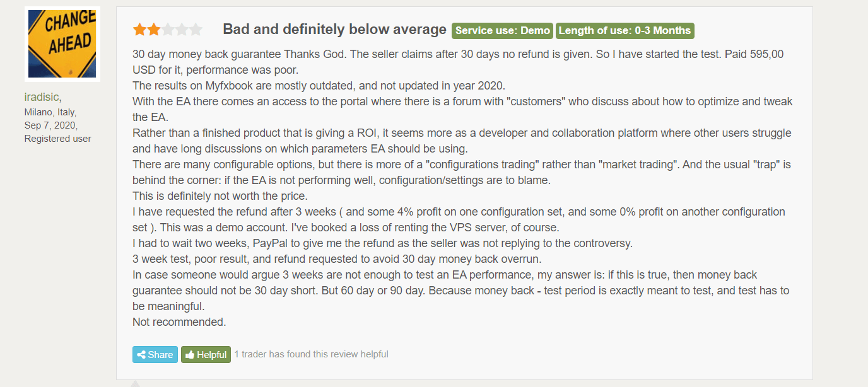Click the third gray rating star
Viewport: 868px width, 387px height.
[168, 29]
